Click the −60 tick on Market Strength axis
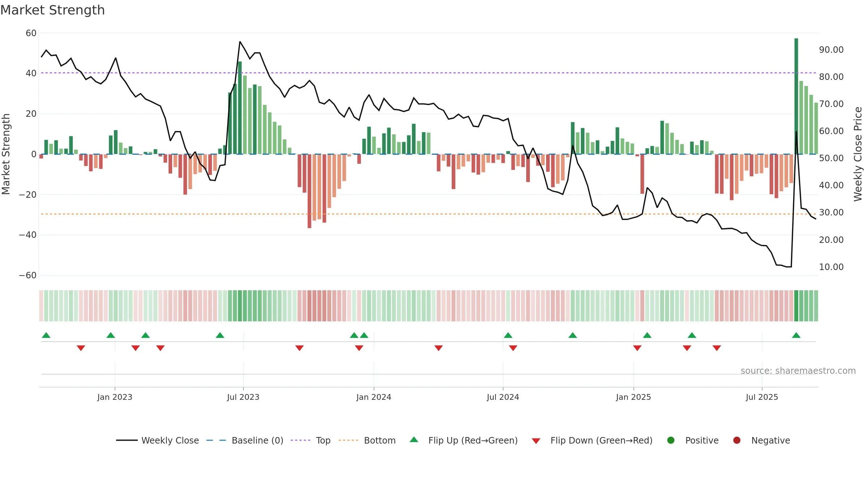Viewport: 868px width, 488px height. [x=28, y=275]
